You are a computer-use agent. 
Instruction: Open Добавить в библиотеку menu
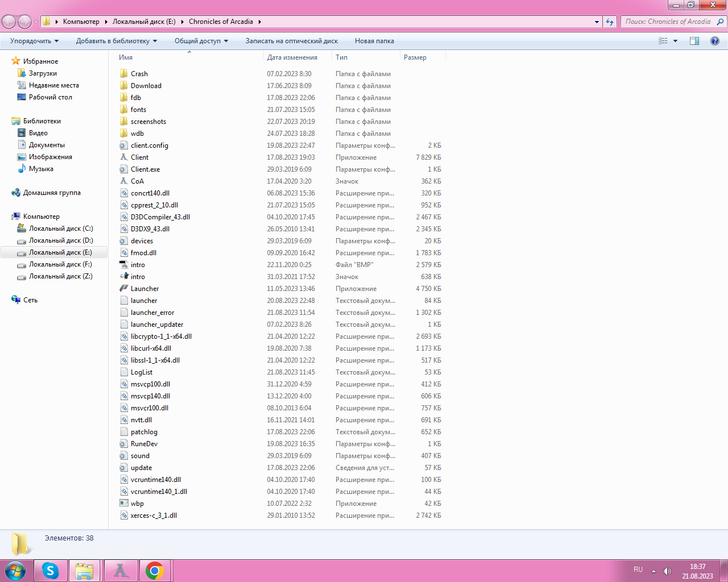[x=116, y=41]
